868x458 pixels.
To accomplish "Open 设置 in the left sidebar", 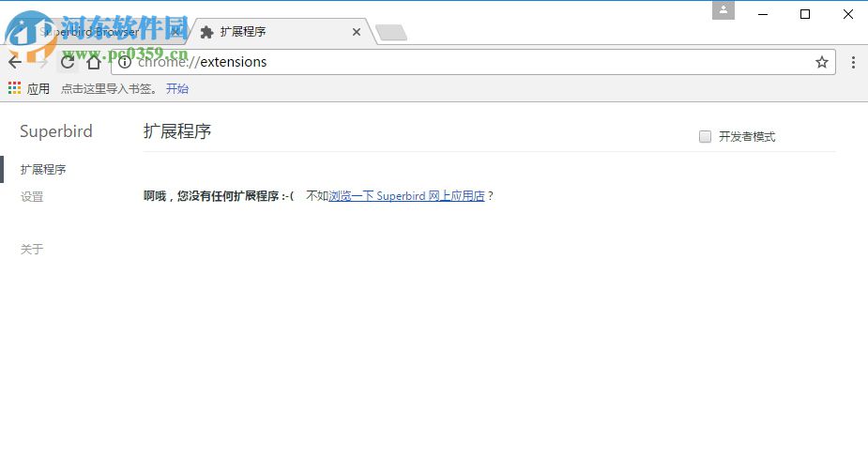I will [32, 196].
